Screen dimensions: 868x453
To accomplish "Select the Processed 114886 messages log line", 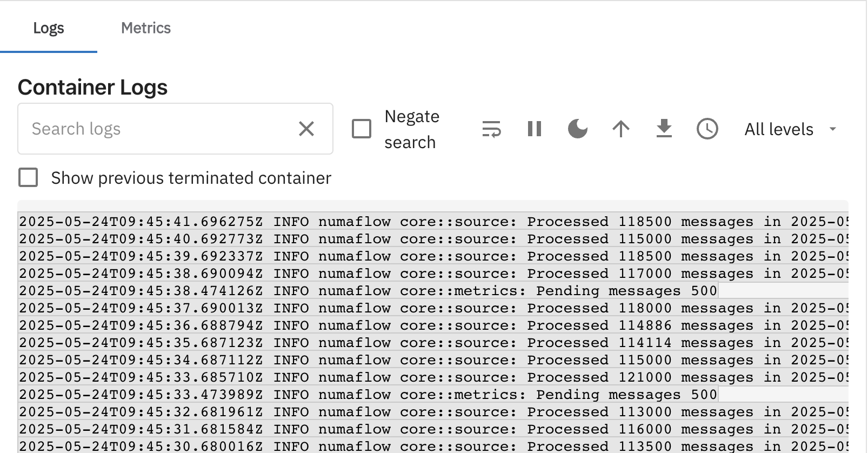I will coord(433,325).
